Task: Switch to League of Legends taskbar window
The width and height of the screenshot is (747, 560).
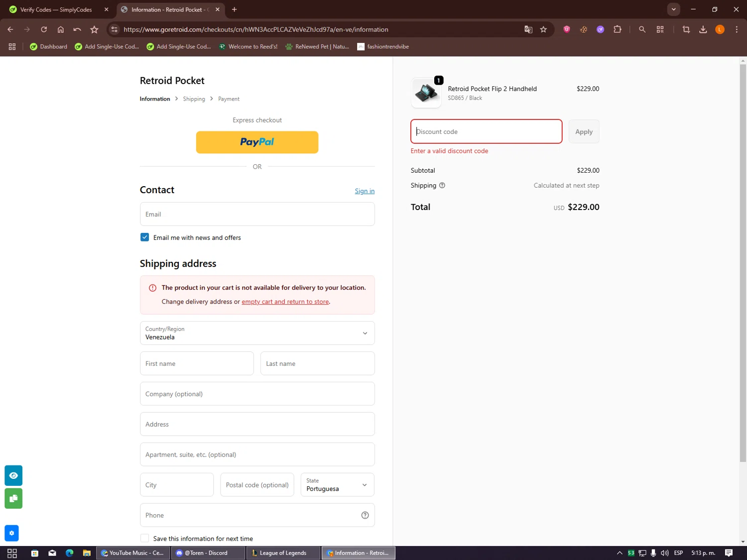Action: [x=283, y=553]
